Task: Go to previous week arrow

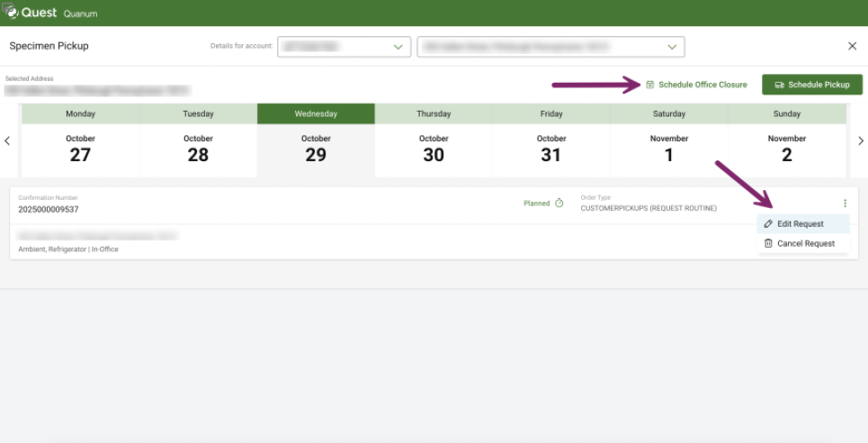Action: pyautogui.click(x=7, y=141)
